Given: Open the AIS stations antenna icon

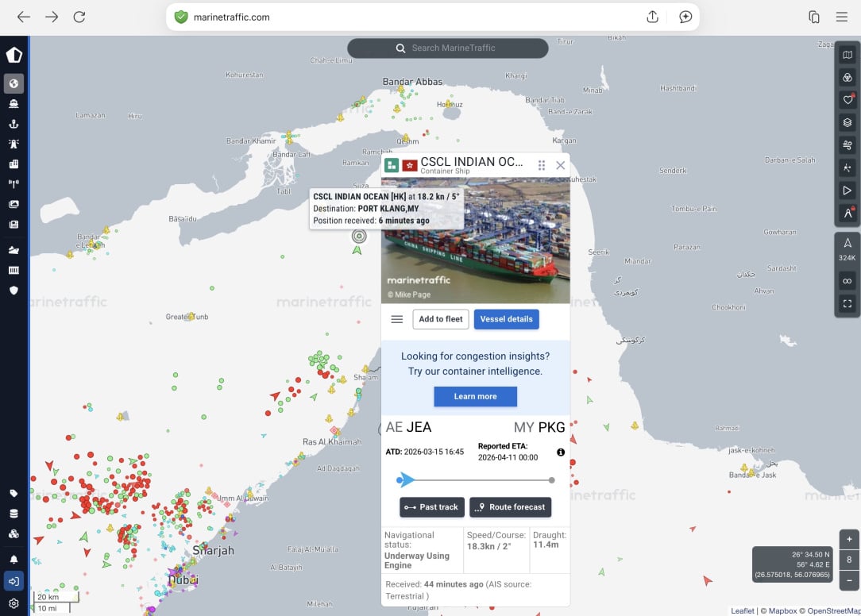Looking at the screenshot, I should tap(14, 184).
